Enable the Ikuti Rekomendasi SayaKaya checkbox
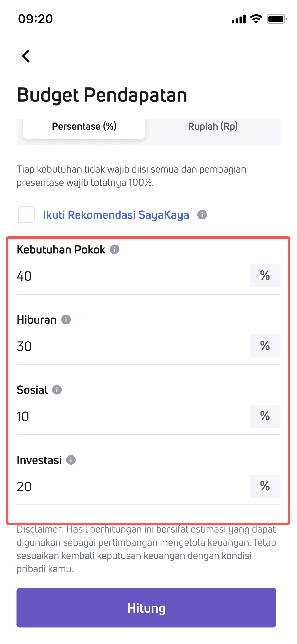This screenshot has height=644, width=297. tap(26, 214)
